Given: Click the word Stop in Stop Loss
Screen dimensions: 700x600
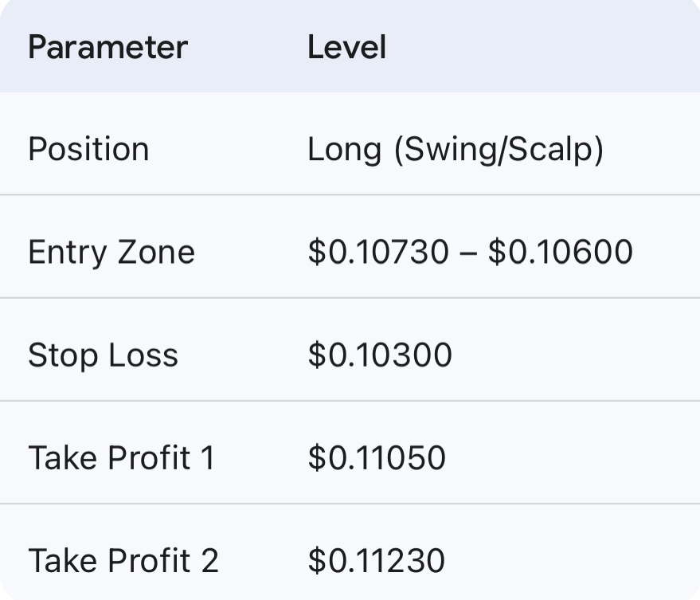Looking at the screenshot, I should click(62, 355).
